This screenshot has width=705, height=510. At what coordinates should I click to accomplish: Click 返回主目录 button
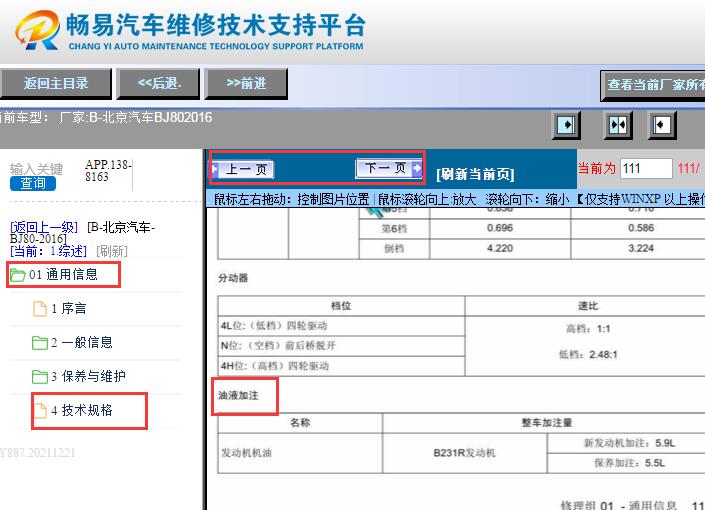click(x=56, y=84)
